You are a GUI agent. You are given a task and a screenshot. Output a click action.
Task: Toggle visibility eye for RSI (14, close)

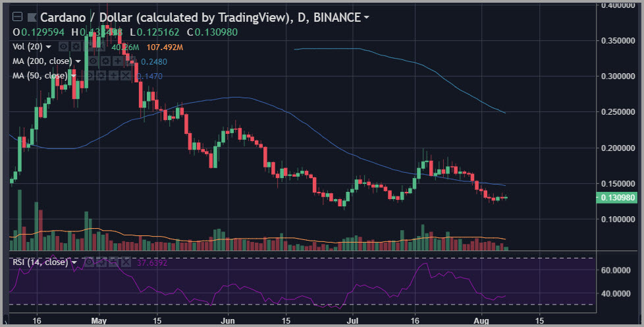(x=89, y=262)
